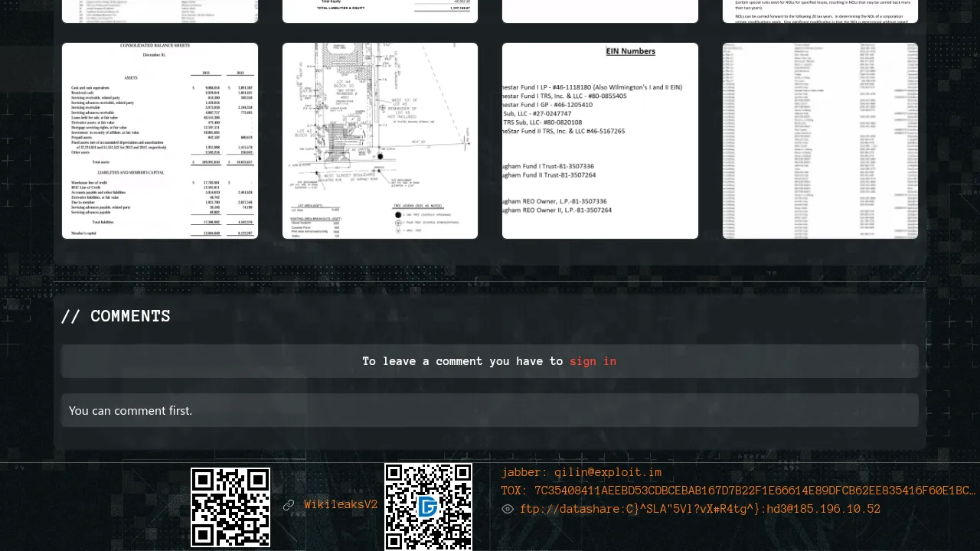The width and height of the screenshot is (980, 551).
Task: Click the eye icon before the ftp address
Action: (508, 509)
